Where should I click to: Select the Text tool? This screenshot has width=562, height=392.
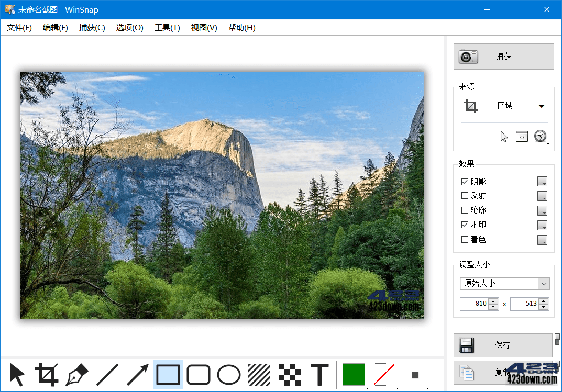pos(319,375)
